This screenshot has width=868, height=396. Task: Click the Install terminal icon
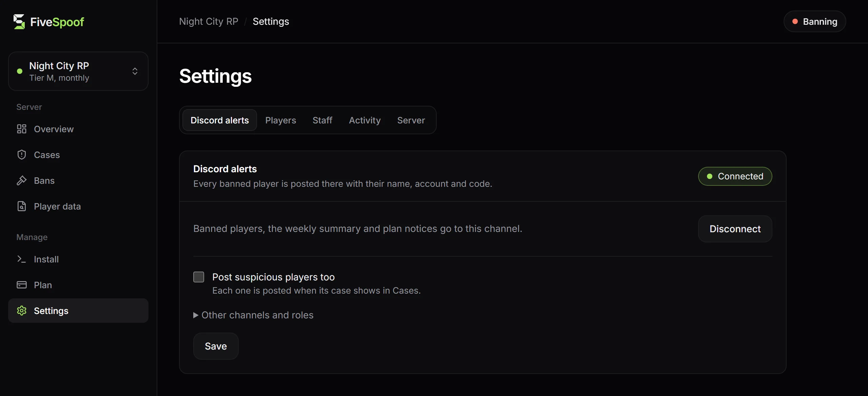(x=22, y=259)
